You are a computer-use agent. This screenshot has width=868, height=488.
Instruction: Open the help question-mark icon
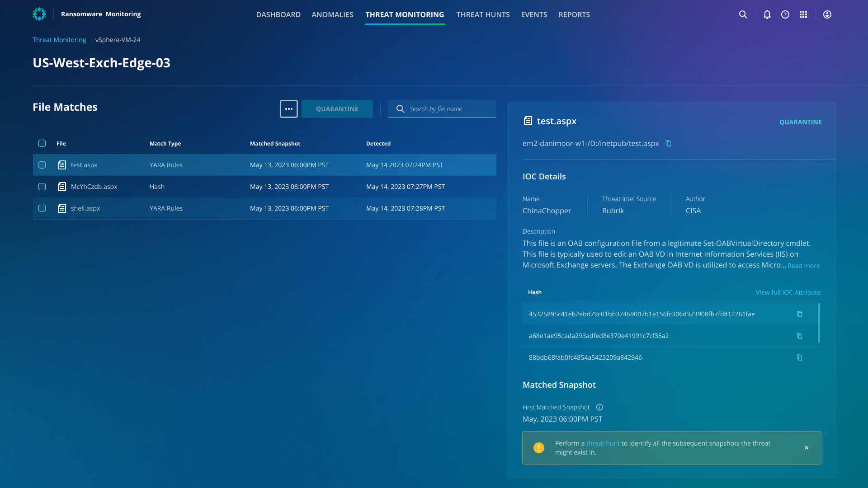point(785,14)
